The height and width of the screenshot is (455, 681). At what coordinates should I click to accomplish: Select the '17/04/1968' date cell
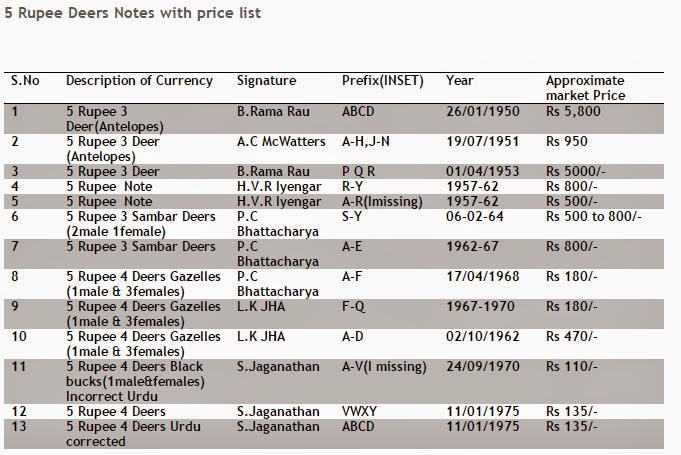click(x=480, y=277)
